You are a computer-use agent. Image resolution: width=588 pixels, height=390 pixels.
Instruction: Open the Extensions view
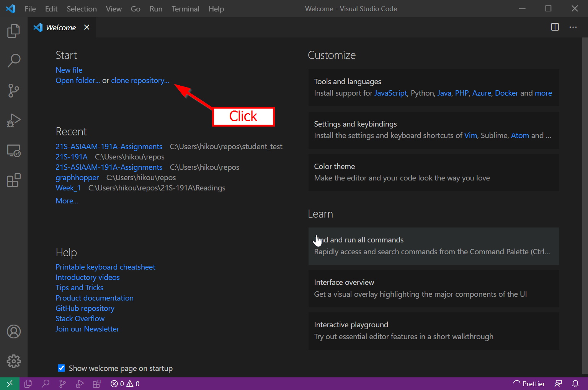click(14, 180)
